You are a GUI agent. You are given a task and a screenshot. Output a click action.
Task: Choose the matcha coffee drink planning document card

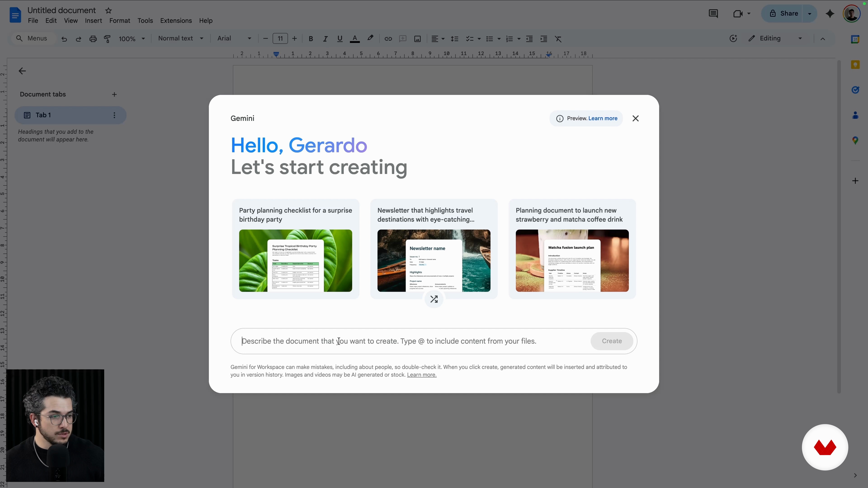click(x=572, y=249)
